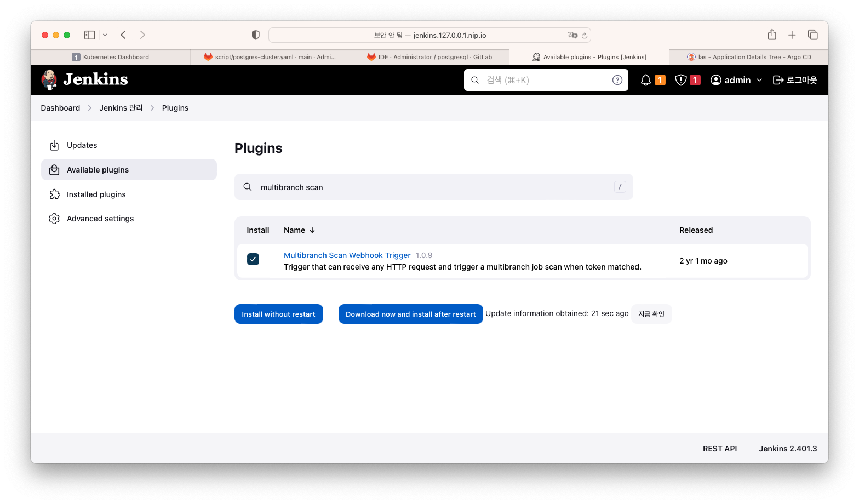This screenshot has width=859, height=504.
Task: Focus the Jenkins 검색 search field
Action: point(546,80)
